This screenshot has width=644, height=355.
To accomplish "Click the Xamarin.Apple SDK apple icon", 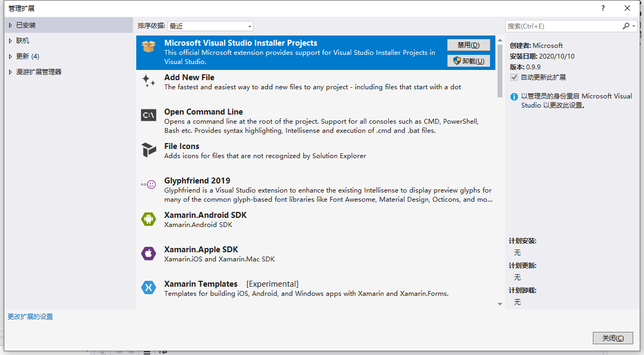I will pyautogui.click(x=149, y=253).
